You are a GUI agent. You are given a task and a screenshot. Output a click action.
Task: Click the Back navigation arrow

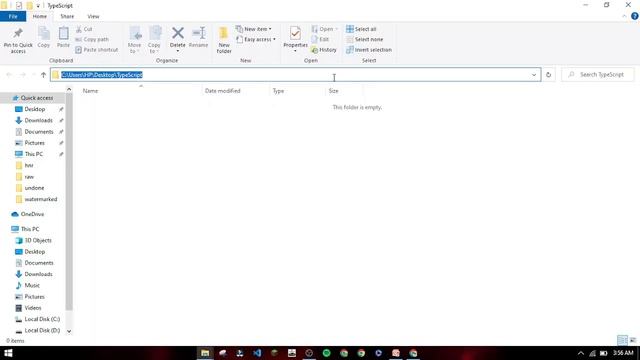tap(9, 75)
